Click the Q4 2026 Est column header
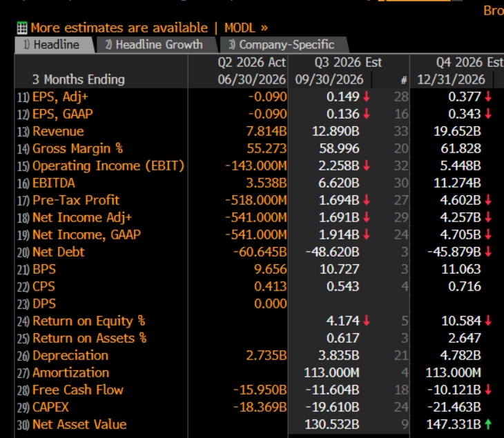This screenshot has height=438, width=504. (469, 62)
